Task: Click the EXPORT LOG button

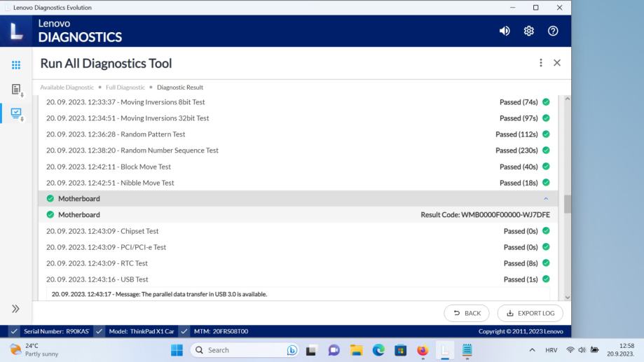Action: (530, 313)
